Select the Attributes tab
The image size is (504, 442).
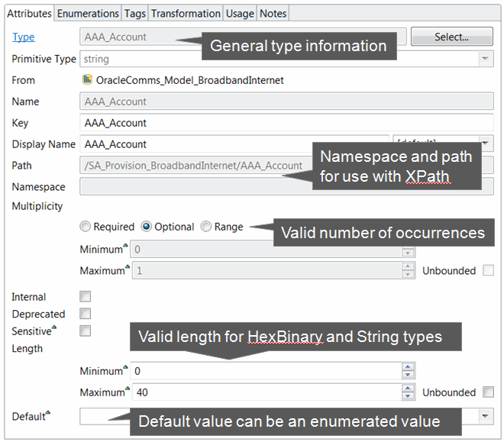click(x=29, y=14)
